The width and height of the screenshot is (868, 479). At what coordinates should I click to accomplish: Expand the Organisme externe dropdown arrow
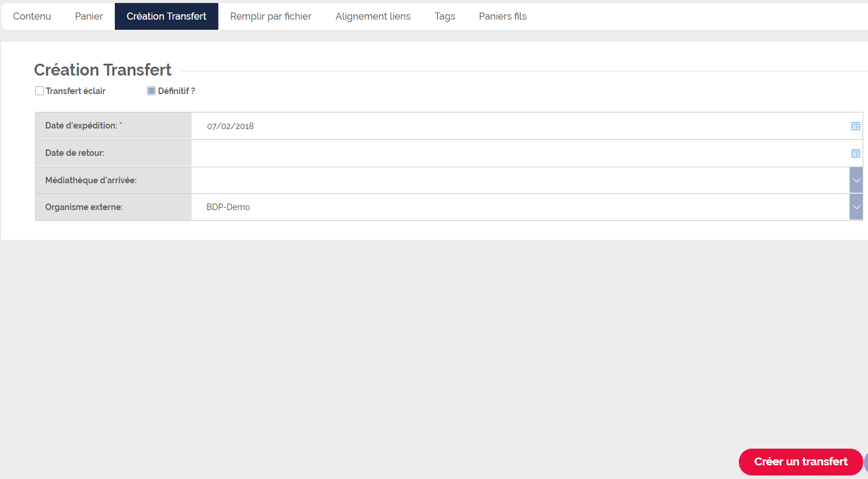(x=856, y=207)
